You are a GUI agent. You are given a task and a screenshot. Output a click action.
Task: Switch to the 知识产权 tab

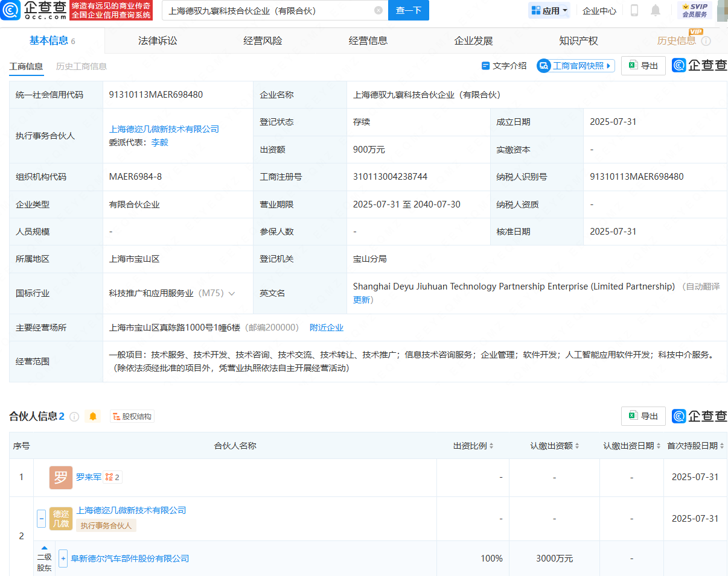click(578, 40)
